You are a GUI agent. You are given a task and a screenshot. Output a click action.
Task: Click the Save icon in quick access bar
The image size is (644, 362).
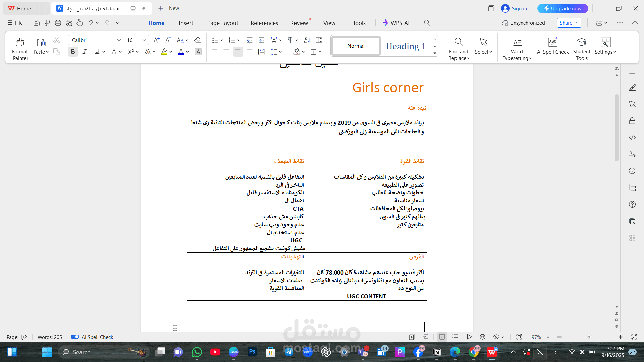pos(37,23)
